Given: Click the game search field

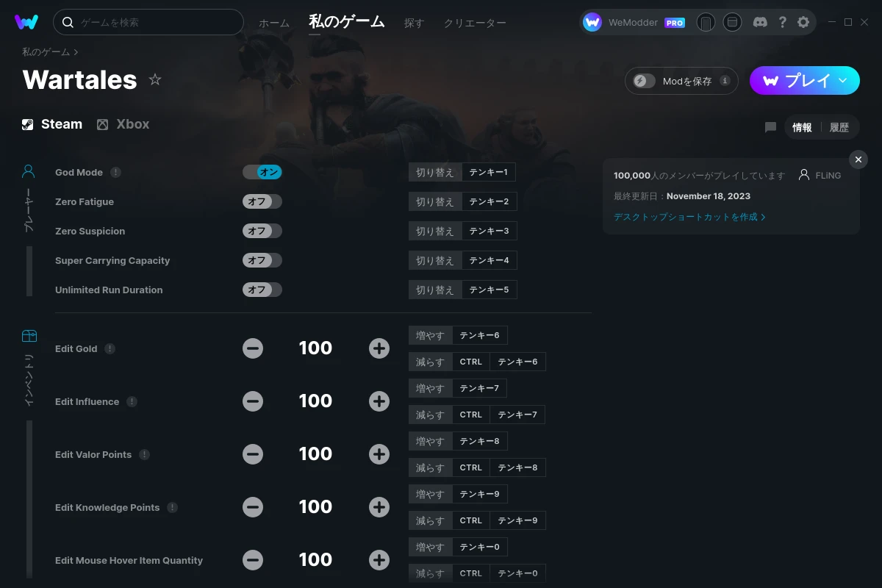Looking at the screenshot, I should 148,22.
